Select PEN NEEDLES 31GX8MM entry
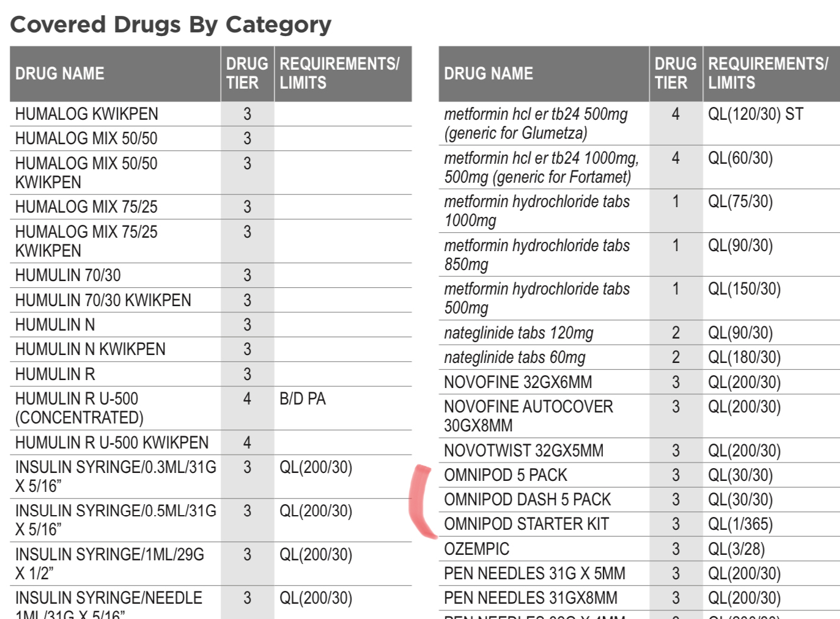Image resolution: width=840 pixels, height=619 pixels. (x=531, y=598)
